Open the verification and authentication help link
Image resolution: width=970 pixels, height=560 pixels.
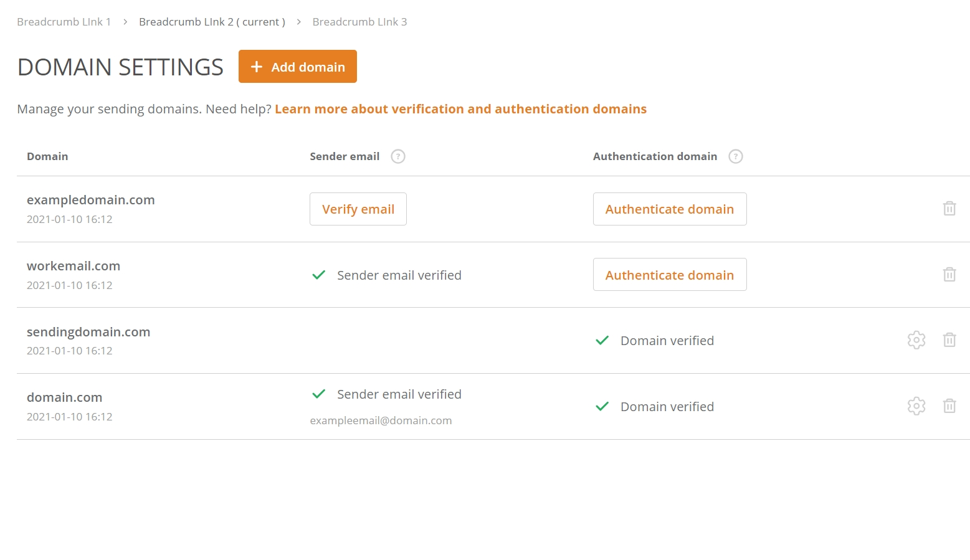[460, 109]
